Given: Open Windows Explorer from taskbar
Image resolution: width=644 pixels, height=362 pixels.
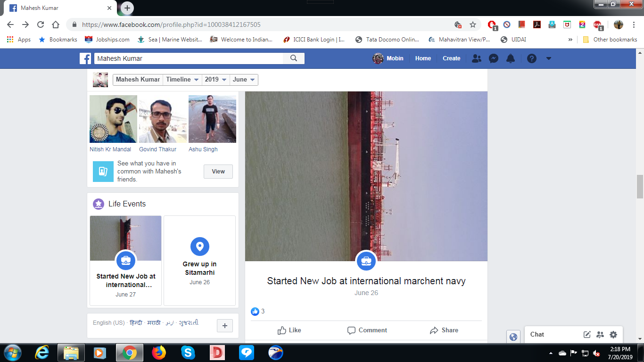Looking at the screenshot, I should 71,353.
